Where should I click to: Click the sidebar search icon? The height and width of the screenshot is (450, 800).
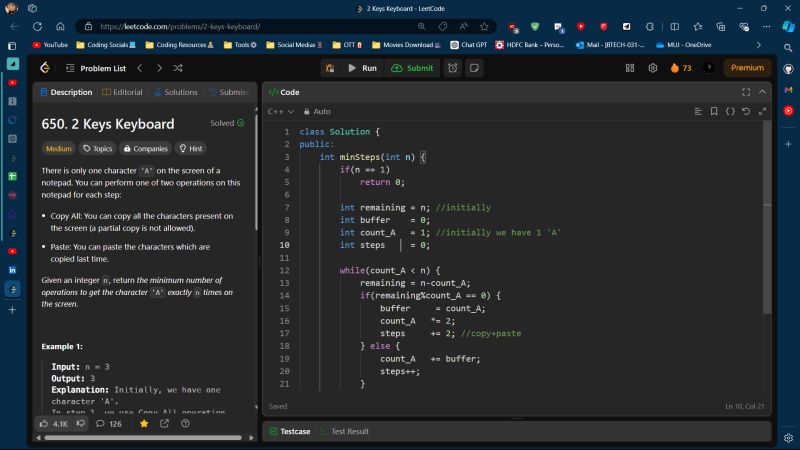[788, 48]
